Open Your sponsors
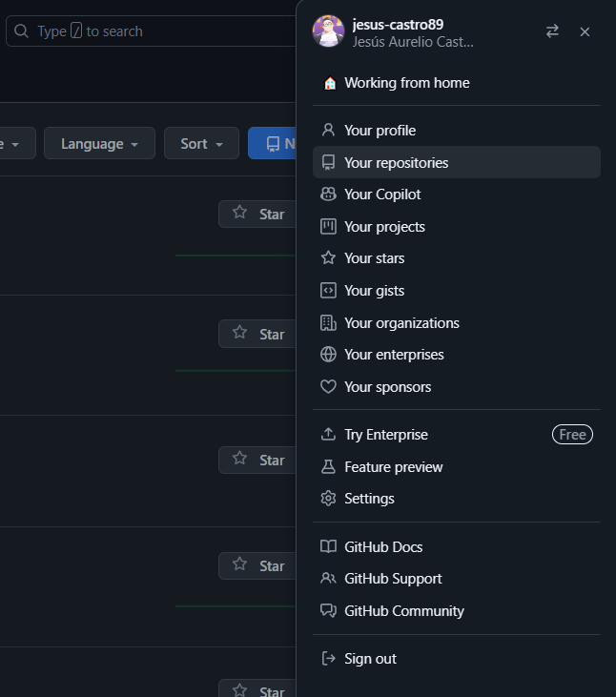The image size is (616, 697). click(457, 387)
